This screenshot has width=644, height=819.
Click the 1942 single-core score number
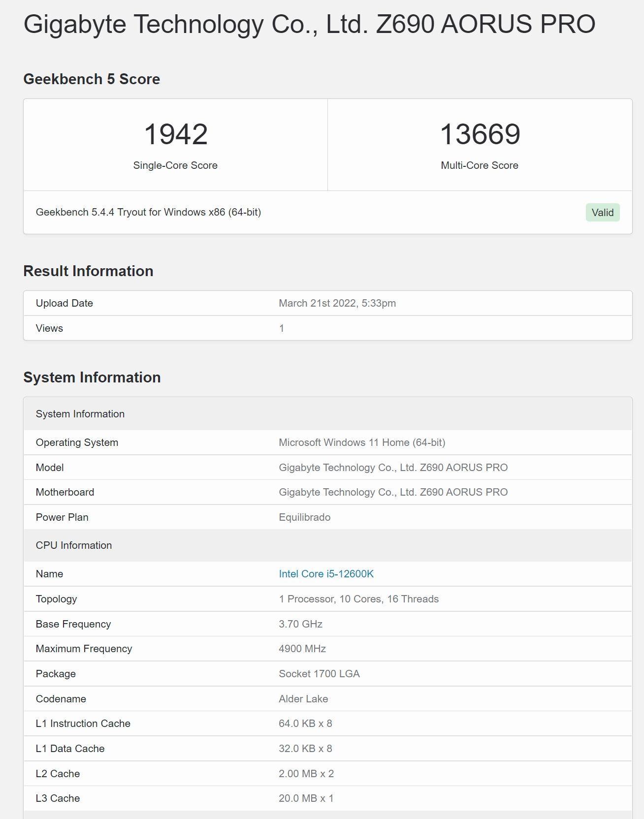pos(175,134)
